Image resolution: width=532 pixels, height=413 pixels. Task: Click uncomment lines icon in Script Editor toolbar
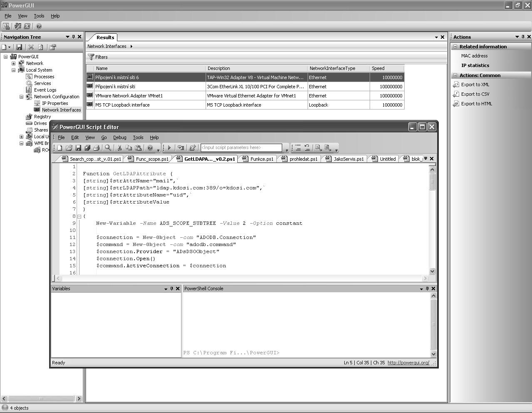pos(328,147)
